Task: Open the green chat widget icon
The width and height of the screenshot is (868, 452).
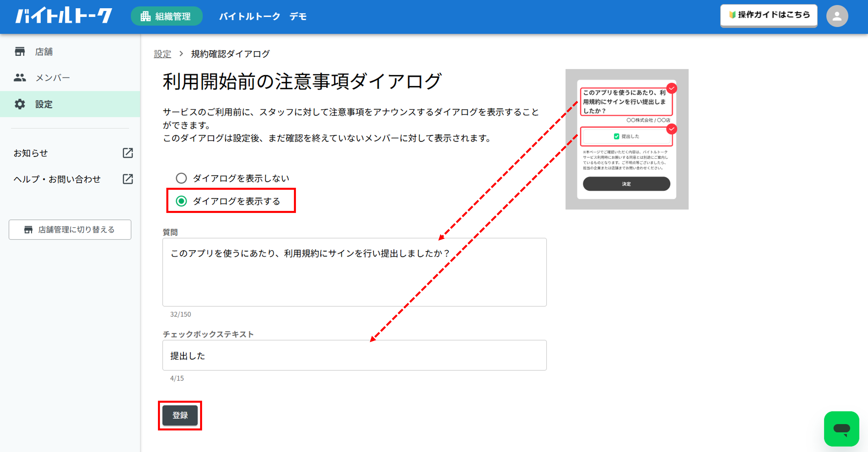Action: (841, 428)
